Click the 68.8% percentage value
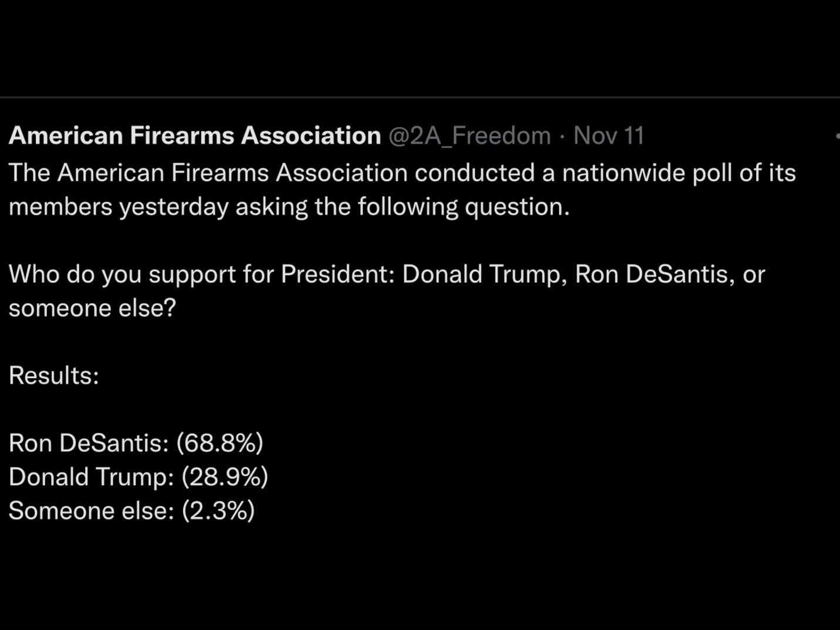The image size is (840, 630). (220, 443)
